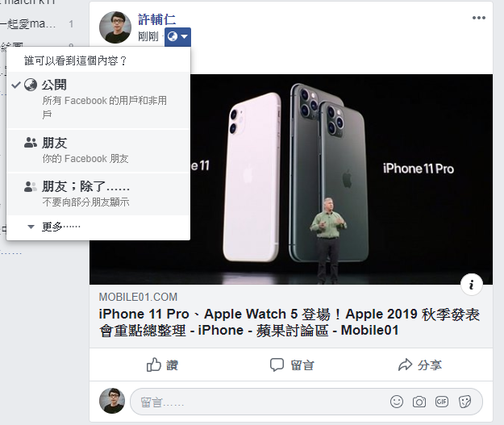504x425 pixels.
Task: Toggle the globe audience selector dropdown
Action: (x=177, y=36)
